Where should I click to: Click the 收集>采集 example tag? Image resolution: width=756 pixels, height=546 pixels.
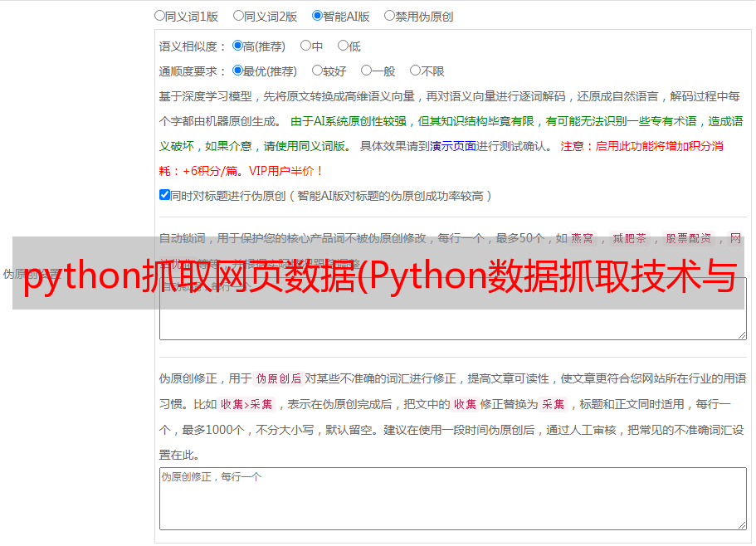coord(246,404)
